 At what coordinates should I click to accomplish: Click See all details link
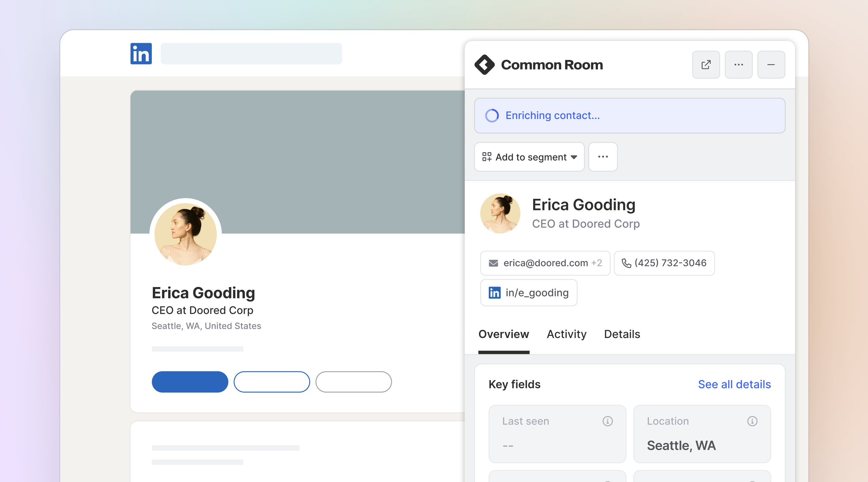734,384
